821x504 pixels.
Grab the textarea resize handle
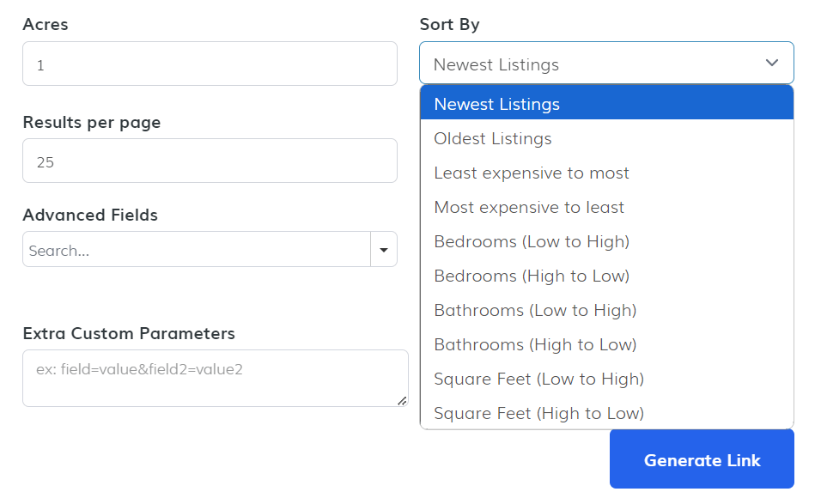(x=402, y=400)
